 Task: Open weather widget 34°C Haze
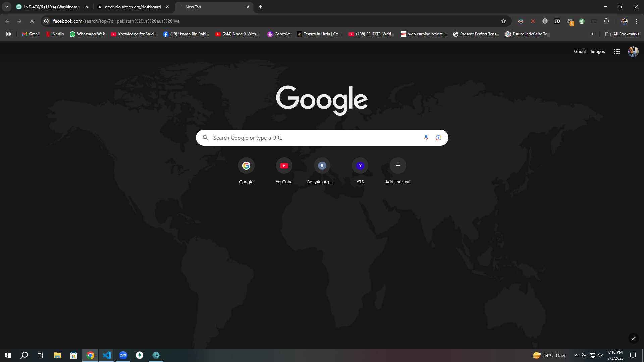pyautogui.click(x=549, y=355)
